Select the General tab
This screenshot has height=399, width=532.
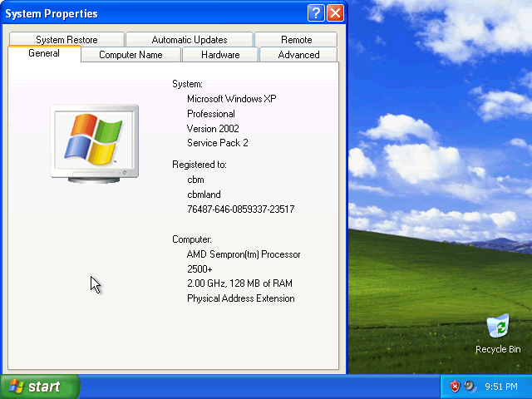coord(44,54)
